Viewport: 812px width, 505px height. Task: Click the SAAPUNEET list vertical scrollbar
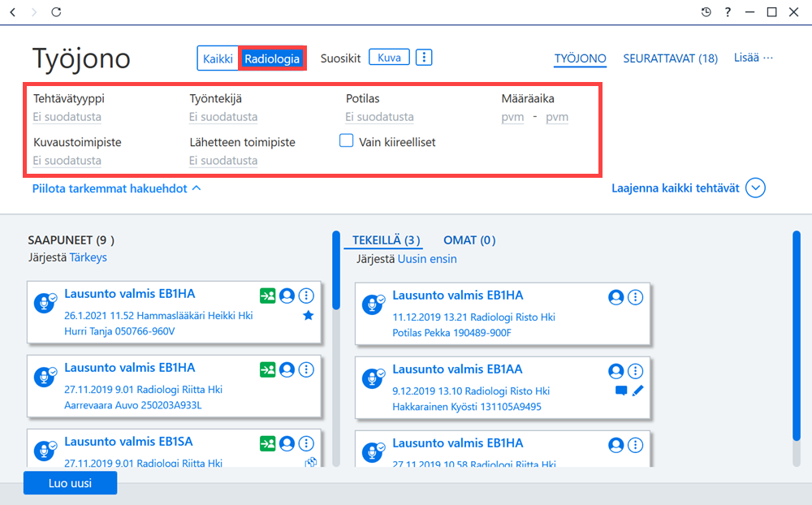(336, 349)
